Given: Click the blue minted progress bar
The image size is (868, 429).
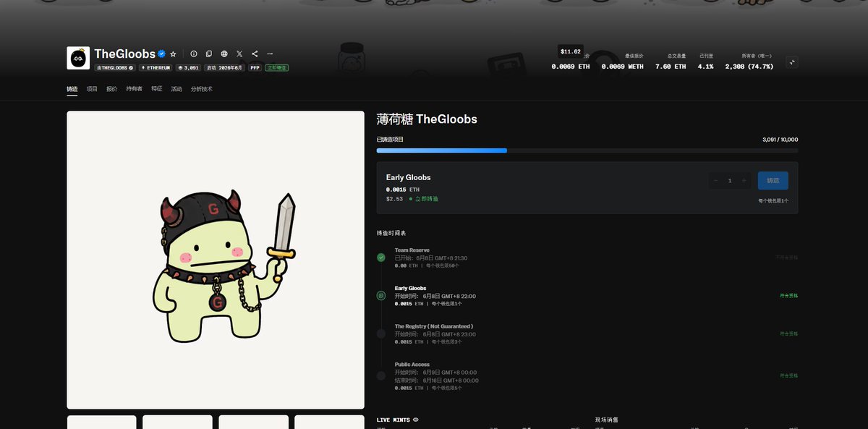Looking at the screenshot, I should click(x=442, y=150).
